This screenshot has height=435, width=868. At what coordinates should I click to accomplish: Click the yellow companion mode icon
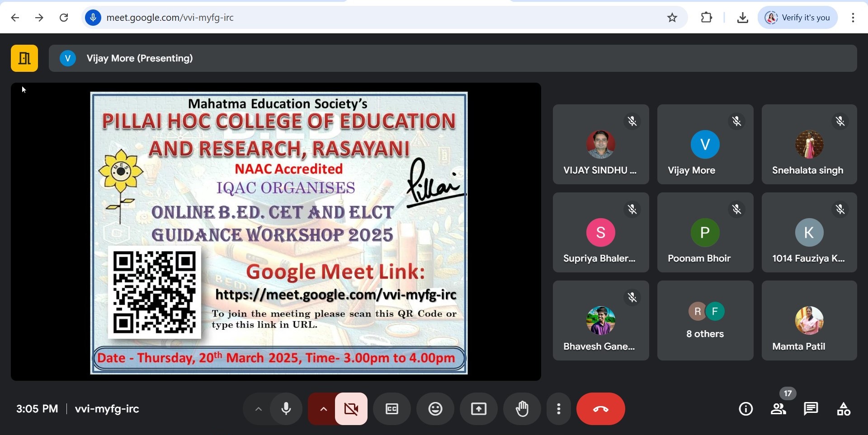[x=24, y=58]
